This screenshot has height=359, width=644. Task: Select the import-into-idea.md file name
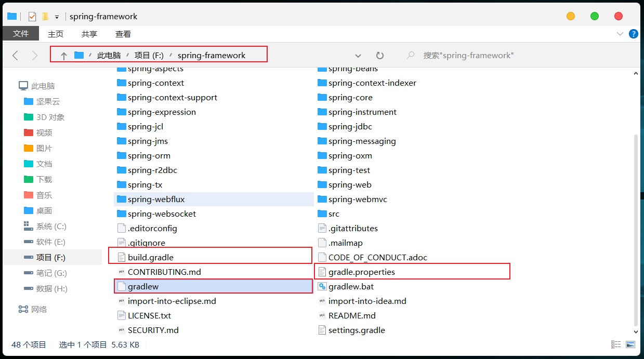click(367, 301)
